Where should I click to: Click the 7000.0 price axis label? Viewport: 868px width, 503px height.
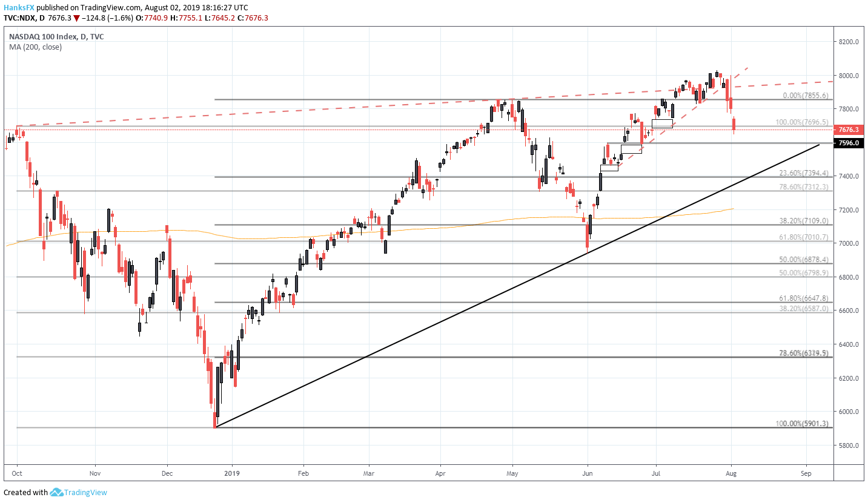849,243
